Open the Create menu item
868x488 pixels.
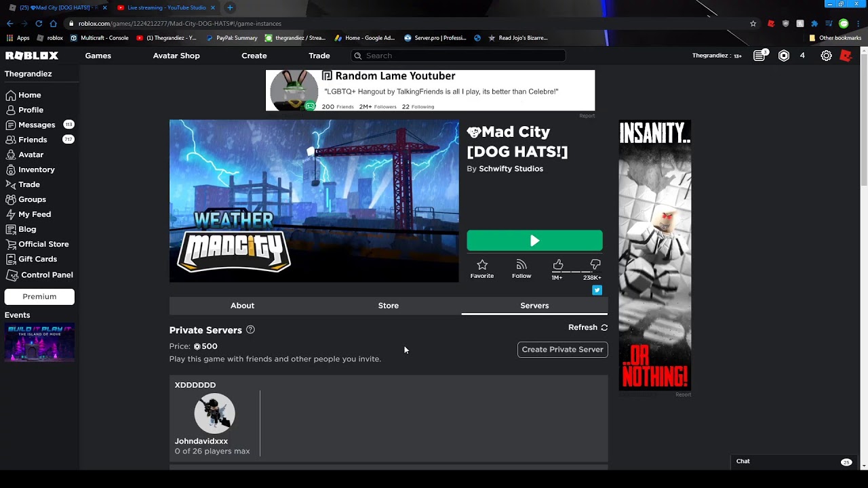(254, 56)
